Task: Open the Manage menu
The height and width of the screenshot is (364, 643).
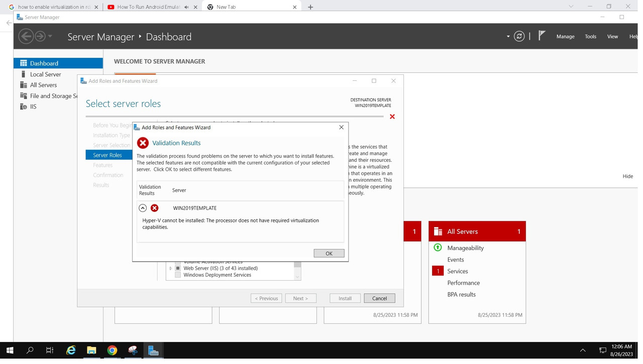Action: pyautogui.click(x=565, y=36)
